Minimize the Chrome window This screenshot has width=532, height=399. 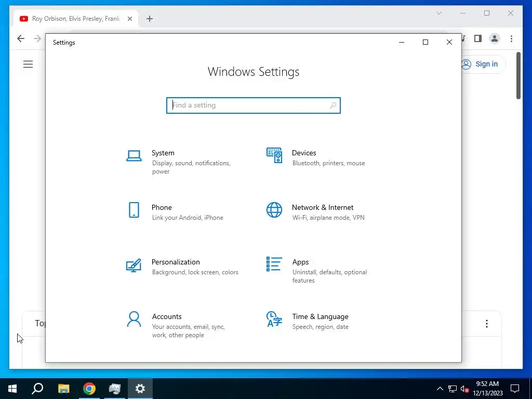tap(463, 13)
